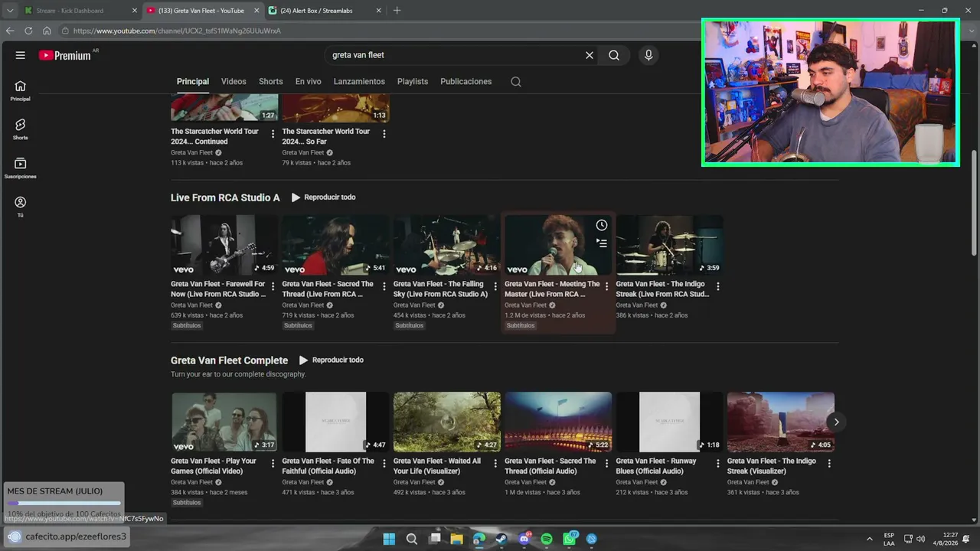Go back with the browser back arrow

tap(10, 31)
